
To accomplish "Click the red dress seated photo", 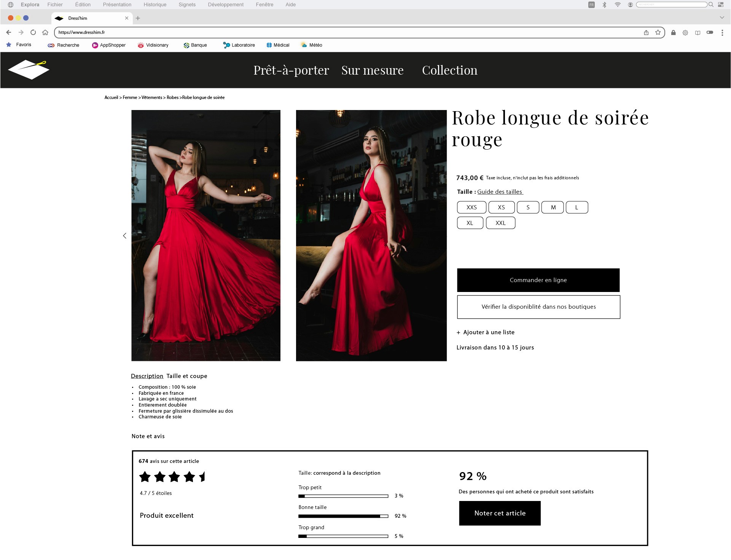I will 371,236.
